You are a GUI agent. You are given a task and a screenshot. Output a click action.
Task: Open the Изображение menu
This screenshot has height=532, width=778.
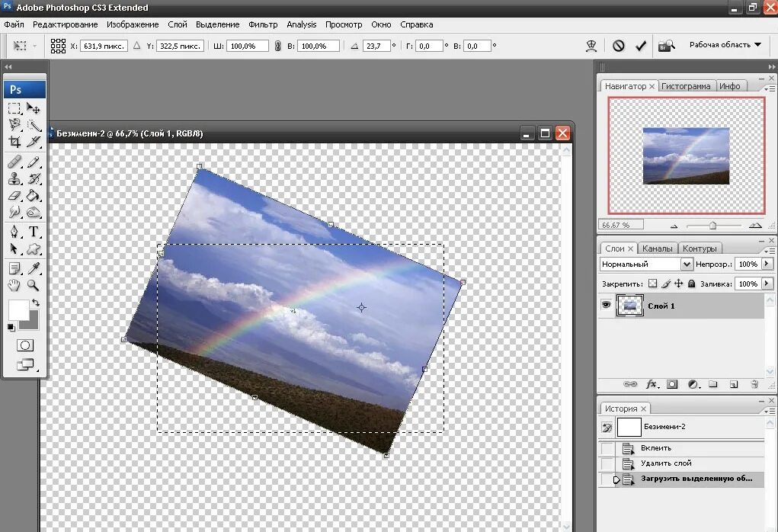[x=133, y=24]
